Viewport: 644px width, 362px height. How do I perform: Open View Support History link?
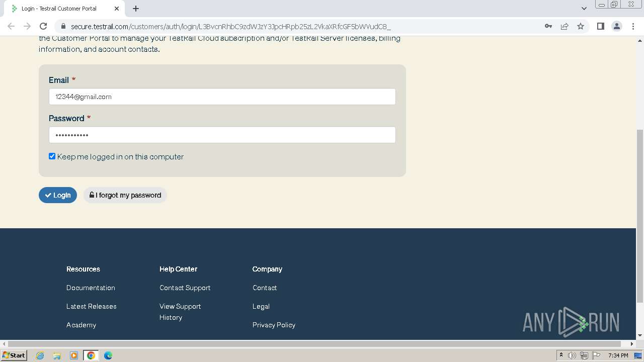tap(180, 312)
